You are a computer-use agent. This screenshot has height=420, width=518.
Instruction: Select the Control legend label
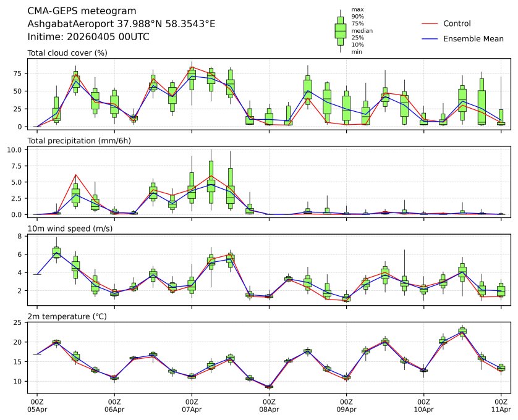tap(457, 23)
